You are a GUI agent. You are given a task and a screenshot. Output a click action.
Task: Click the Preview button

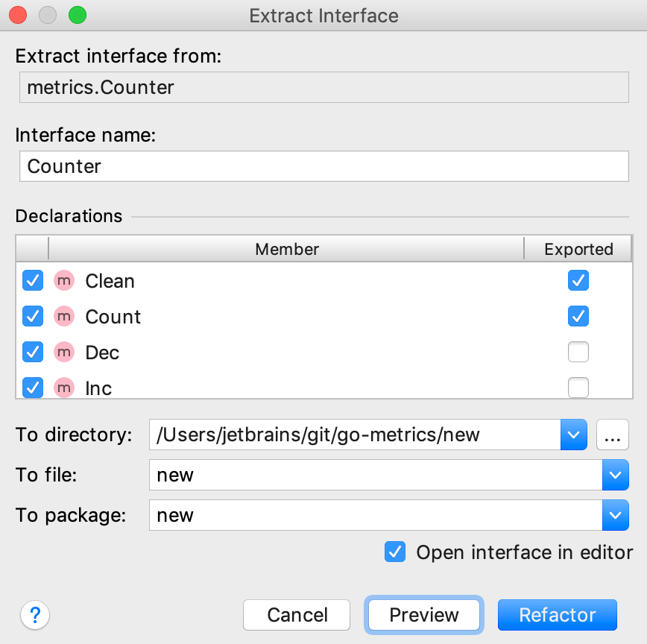[x=423, y=615]
